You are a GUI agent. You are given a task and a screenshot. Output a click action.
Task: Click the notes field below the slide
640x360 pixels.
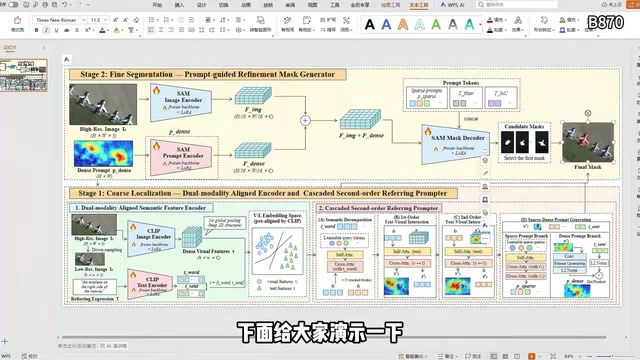[77, 346]
